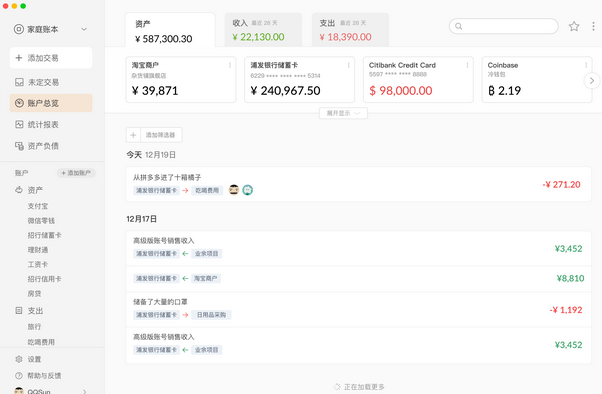Click the 未定交易 inbox icon
This screenshot has height=394, width=602.
[x=19, y=82]
